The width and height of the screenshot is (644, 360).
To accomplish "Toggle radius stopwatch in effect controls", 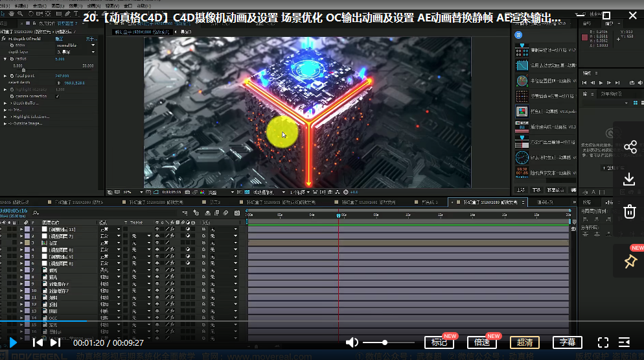I will pos(12,59).
